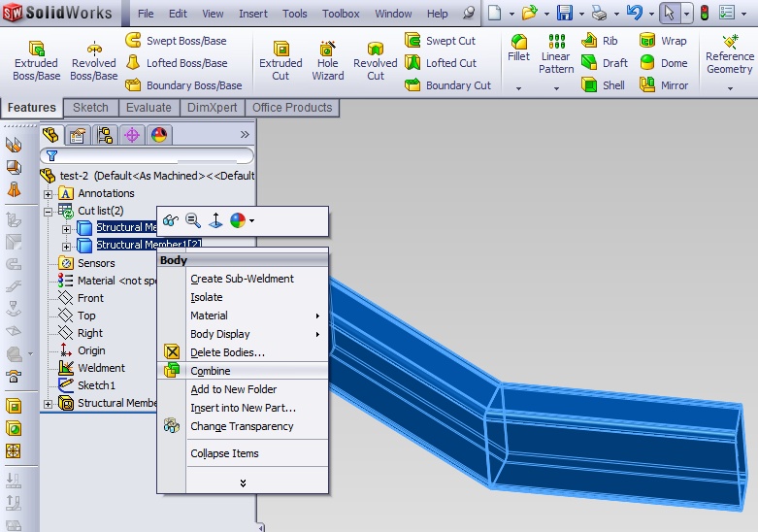
Task: Expand the Annotations tree node
Action: tap(48, 194)
